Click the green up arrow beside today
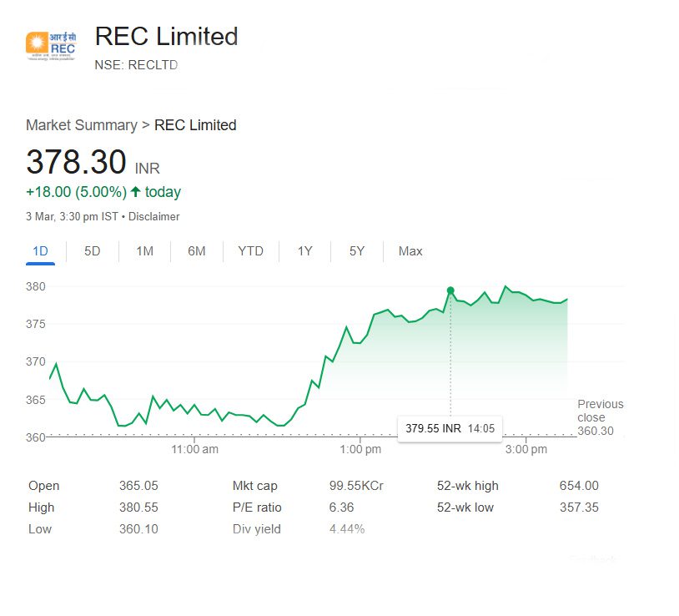Image resolution: width=679 pixels, height=616 pixels. click(135, 191)
